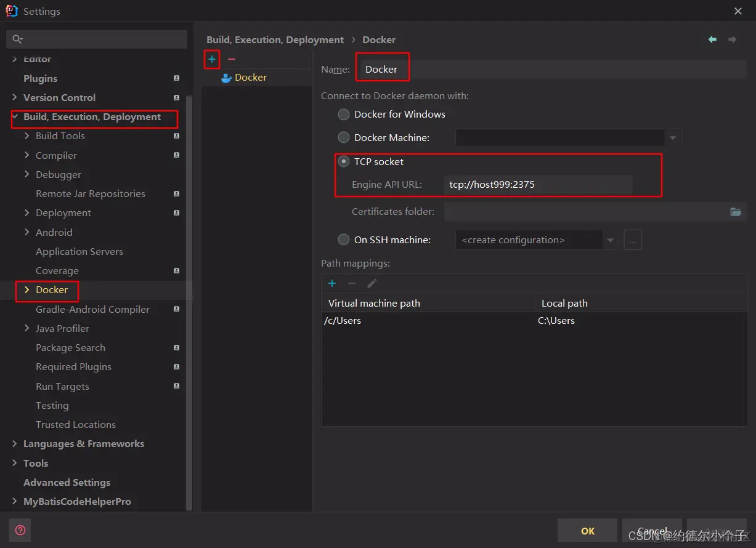
Task: Select Docker Machine radio option
Action: [344, 138]
